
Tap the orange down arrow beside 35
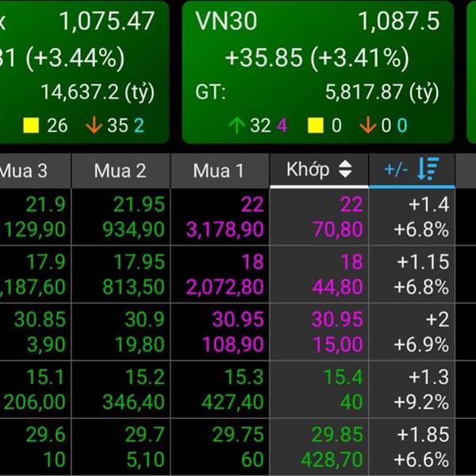coord(94,125)
